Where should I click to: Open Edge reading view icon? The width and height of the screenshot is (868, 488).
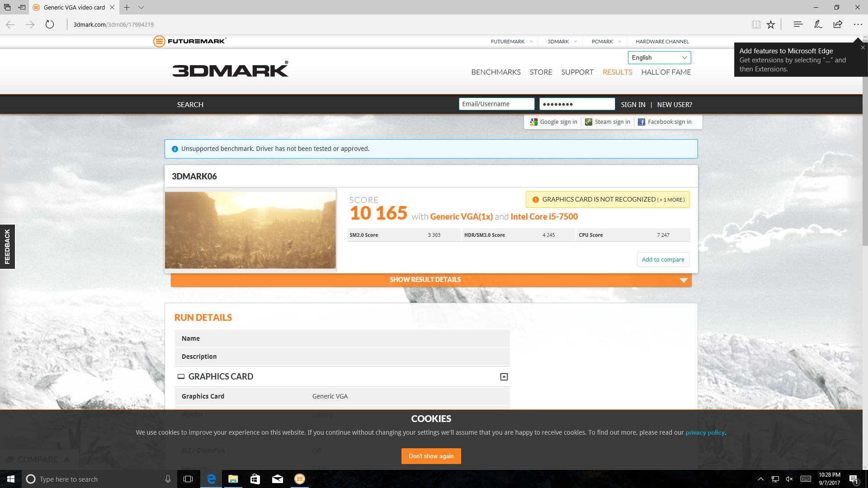[756, 24]
